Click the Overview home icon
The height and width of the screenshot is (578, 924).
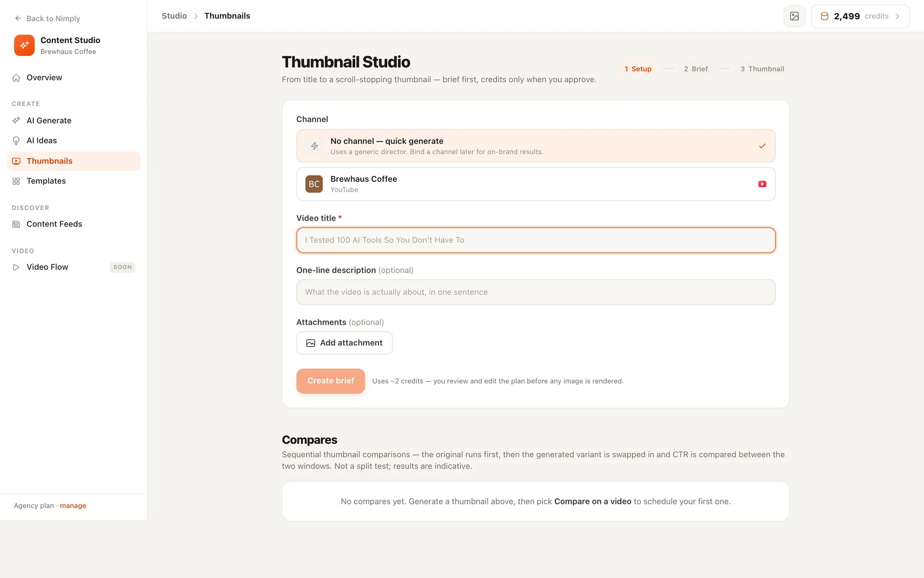[16, 77]
